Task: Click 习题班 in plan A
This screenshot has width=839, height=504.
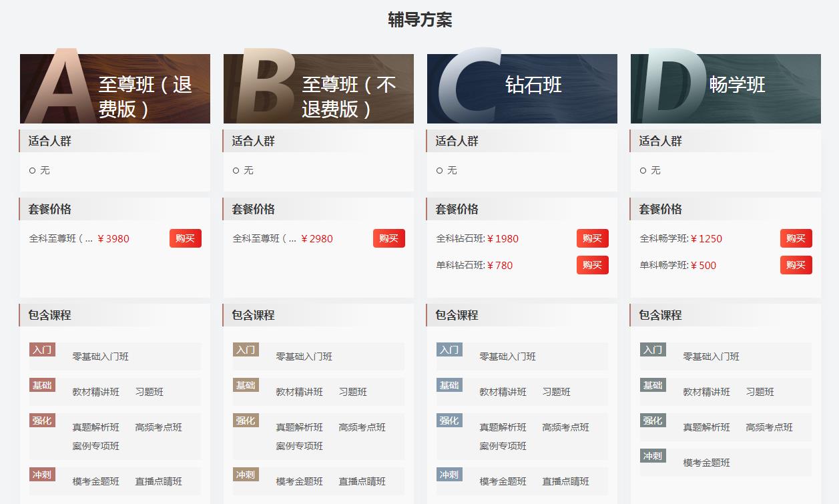Action: [x=150, y=392]
